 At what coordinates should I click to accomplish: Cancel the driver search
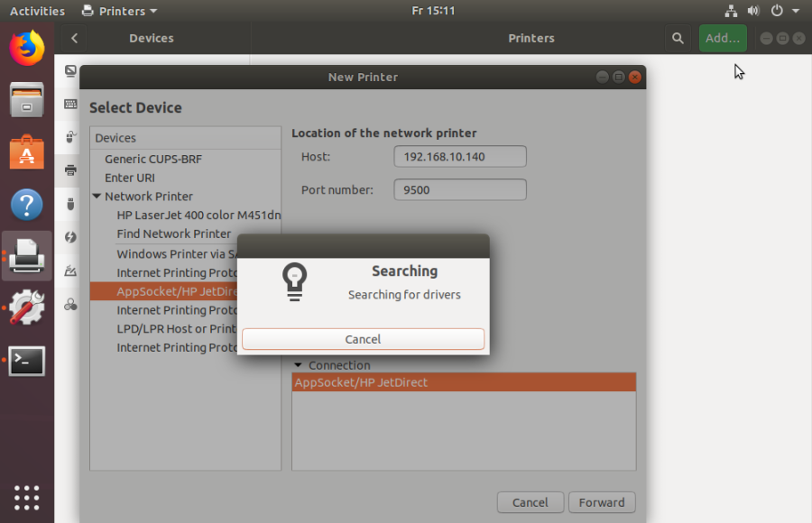(363, 339)
